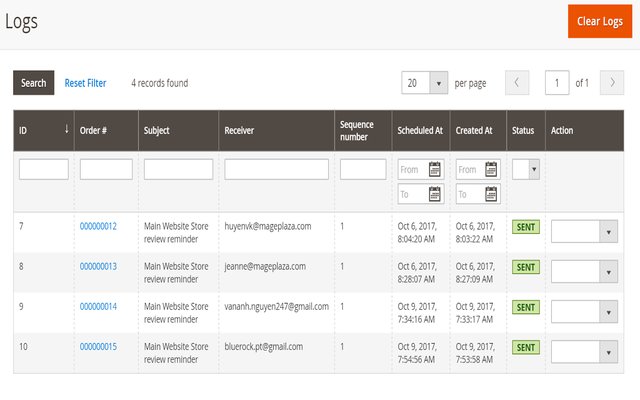Toggle ID column sort arrow

(67, 129)
